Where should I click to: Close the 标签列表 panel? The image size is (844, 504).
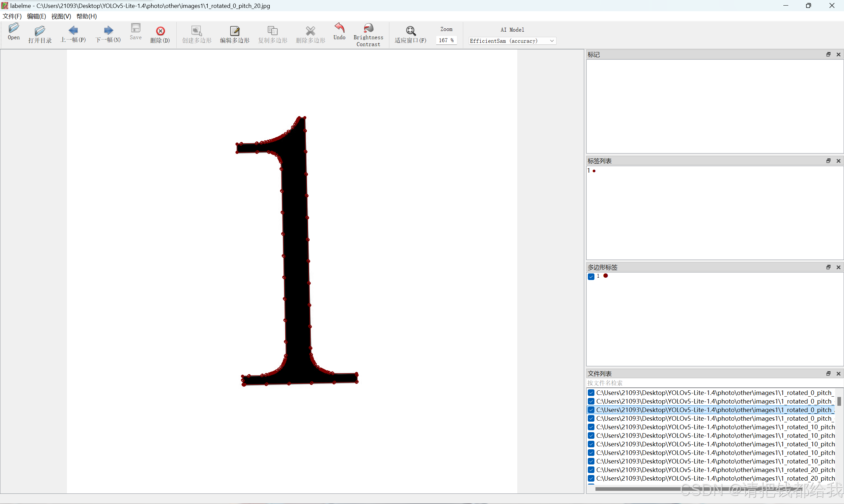tap(839, 161)
